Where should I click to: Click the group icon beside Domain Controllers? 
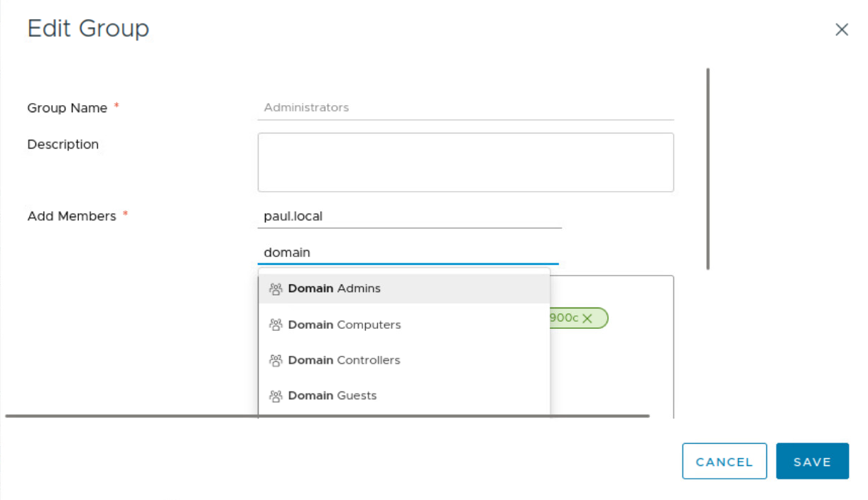[276, 360]
